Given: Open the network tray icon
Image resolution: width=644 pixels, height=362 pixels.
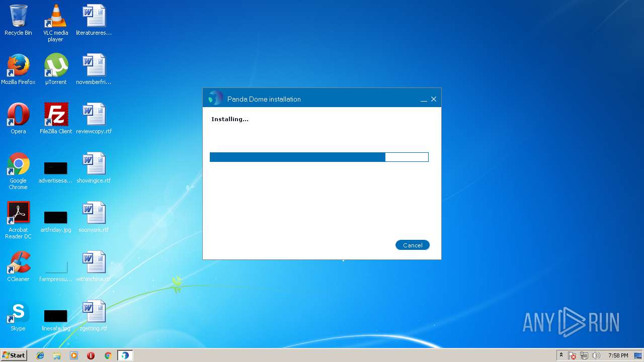Looking at the screenshot, I should (x=584, y=355).
